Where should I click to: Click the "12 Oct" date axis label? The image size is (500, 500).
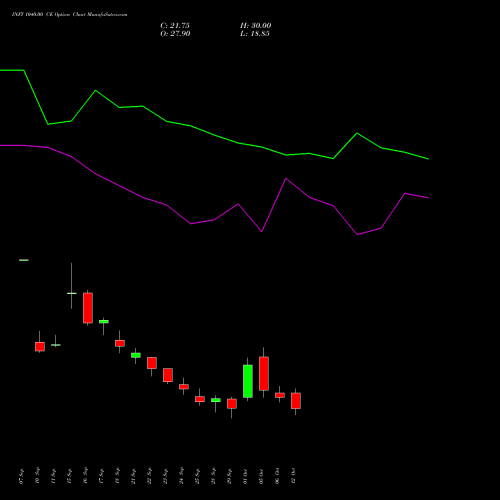point(294,476)
